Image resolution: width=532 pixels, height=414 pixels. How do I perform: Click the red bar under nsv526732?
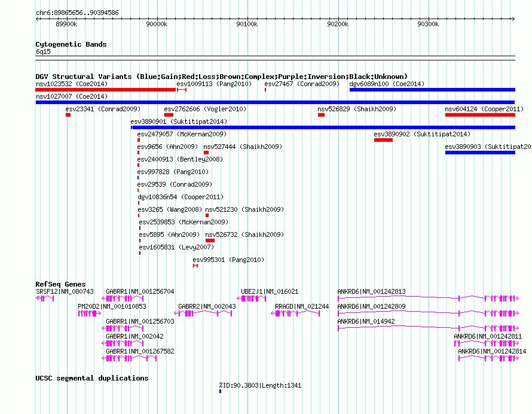pos(210,241)
